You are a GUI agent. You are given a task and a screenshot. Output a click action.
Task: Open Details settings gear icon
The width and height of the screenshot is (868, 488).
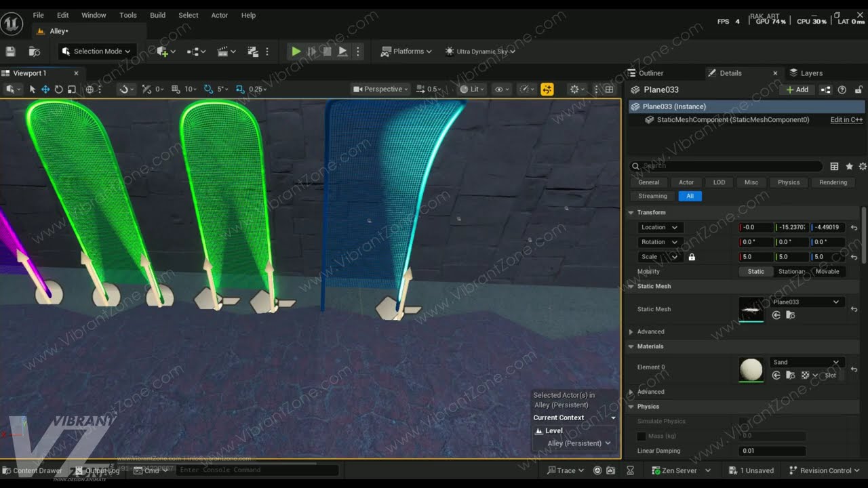[x=863, y=166]
